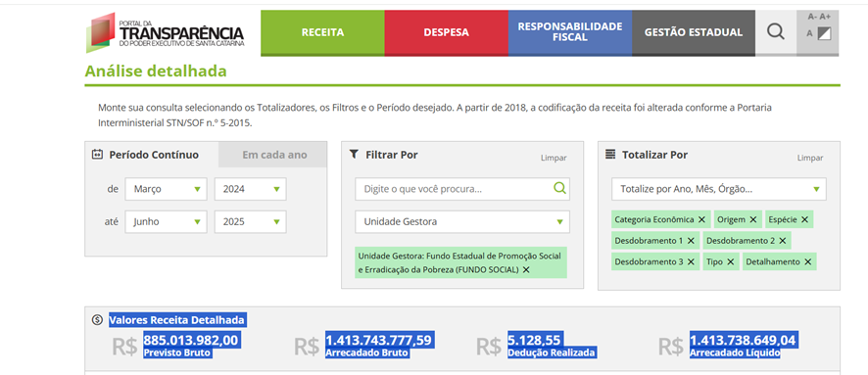
Task: Remove the Espécie totalizer tag
Action: [x=804, y=219]
